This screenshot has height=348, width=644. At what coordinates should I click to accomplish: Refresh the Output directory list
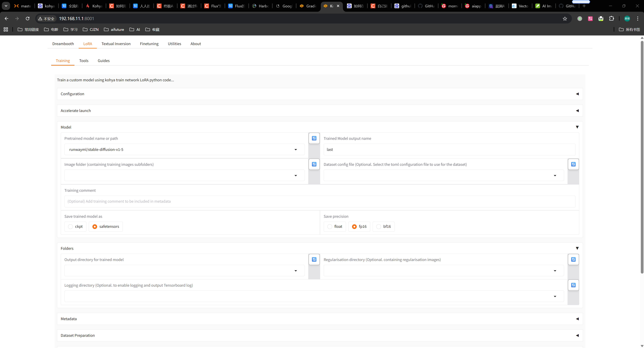tap(314, 259)
